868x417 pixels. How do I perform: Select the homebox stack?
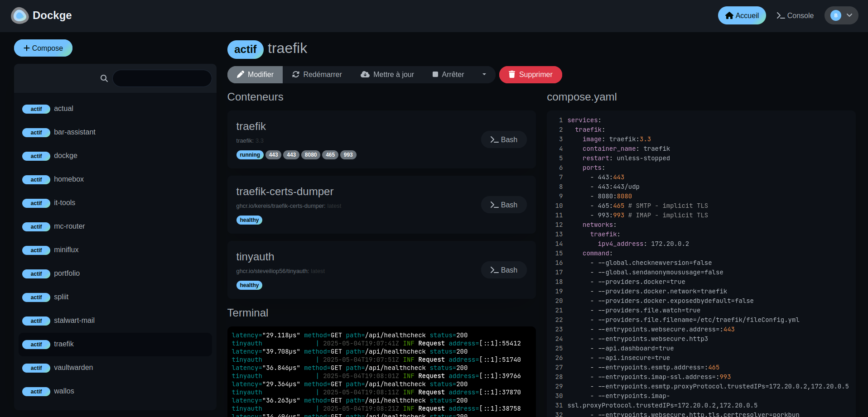(x=115, y=179)
